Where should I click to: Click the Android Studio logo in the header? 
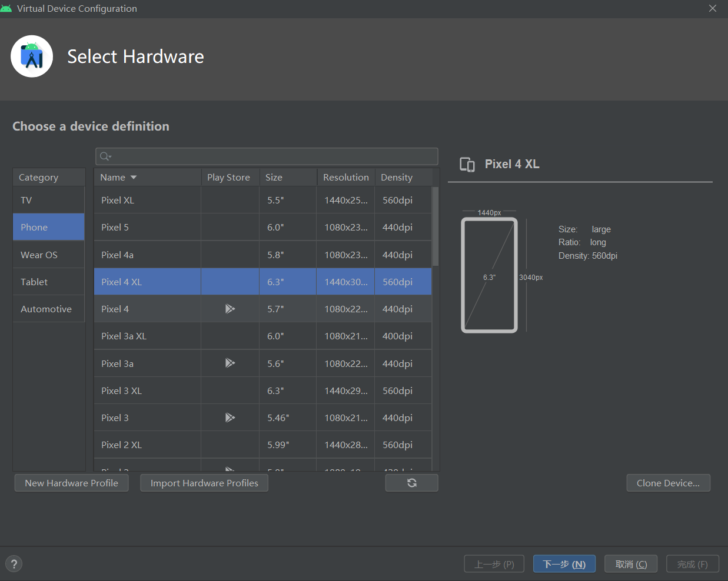click(32, 56)
